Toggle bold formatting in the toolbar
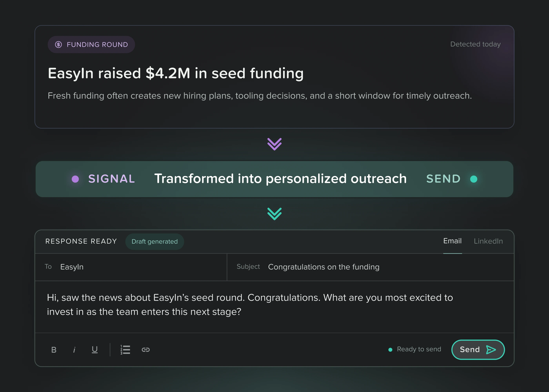549x392 pixels. [x=54, y=350]
